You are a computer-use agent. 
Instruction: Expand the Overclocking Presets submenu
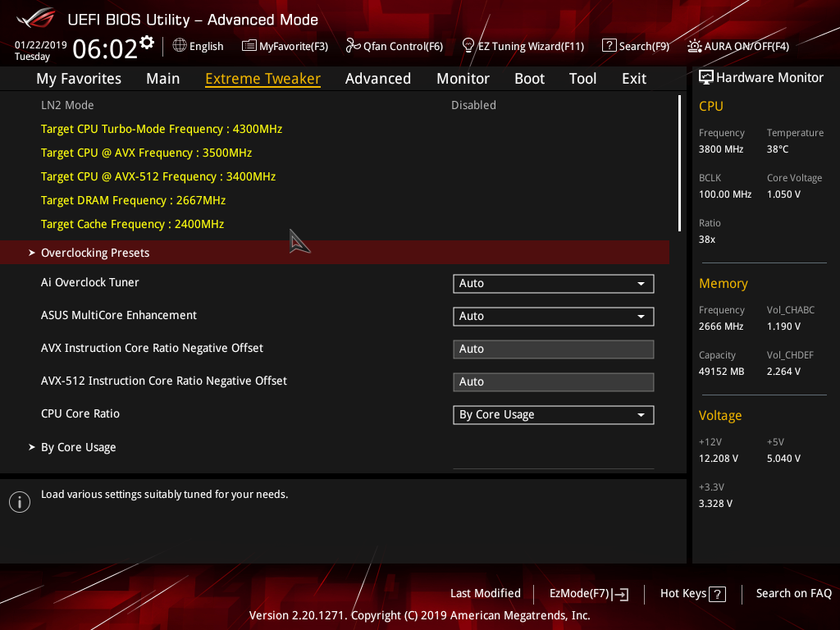coord(95,253)
